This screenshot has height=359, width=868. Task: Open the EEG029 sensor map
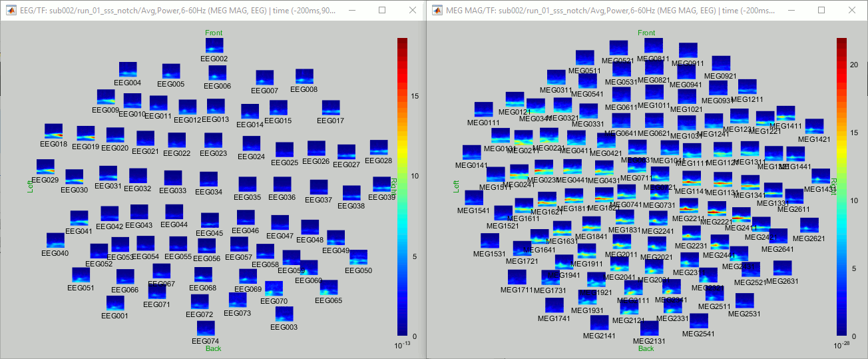tap(45, 167)
